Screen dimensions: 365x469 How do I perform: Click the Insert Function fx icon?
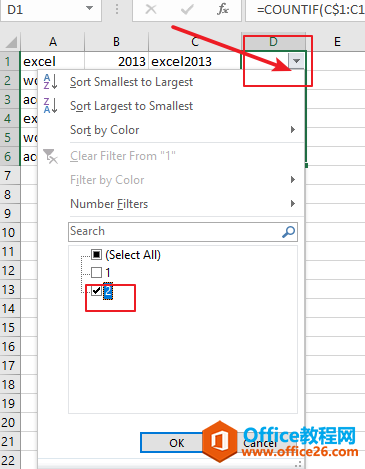pos(223,9)
